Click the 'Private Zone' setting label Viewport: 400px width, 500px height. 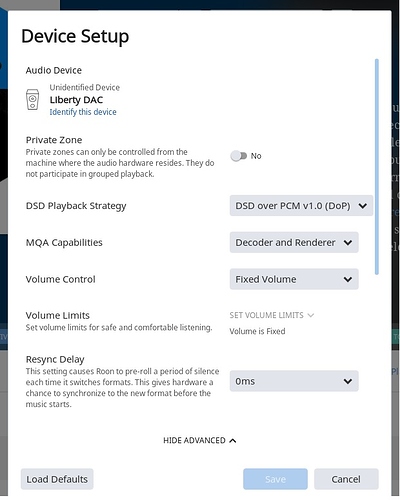click(x=54, y=140)
